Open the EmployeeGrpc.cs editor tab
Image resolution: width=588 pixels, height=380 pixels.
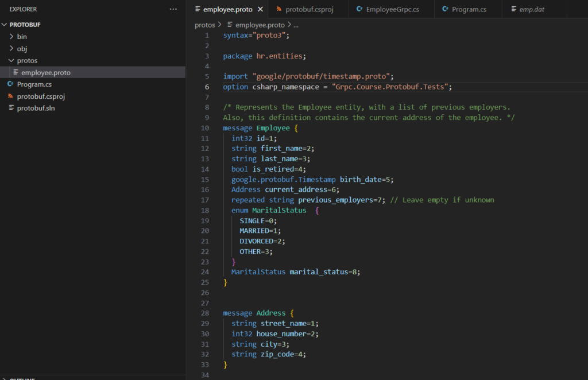pyautogui.click(x=393, y=10)
